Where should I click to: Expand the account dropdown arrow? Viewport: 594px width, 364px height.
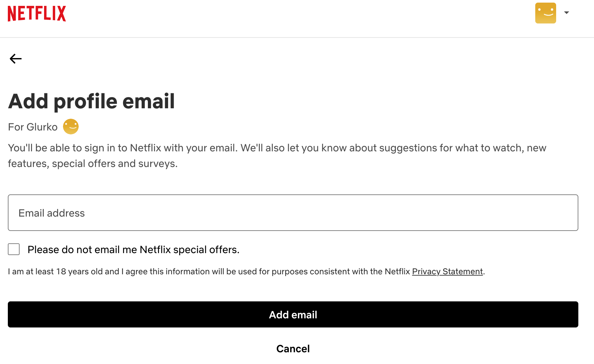[567, 13]
